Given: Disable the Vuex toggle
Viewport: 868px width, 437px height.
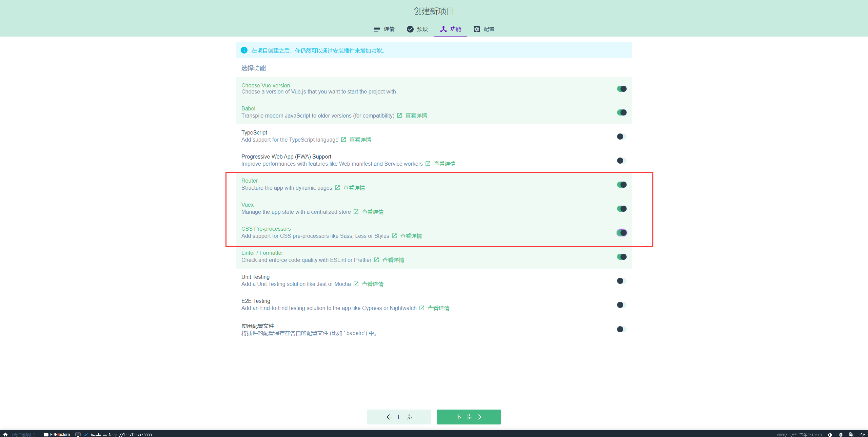Looking at the screenshot, I should point(621,209).
